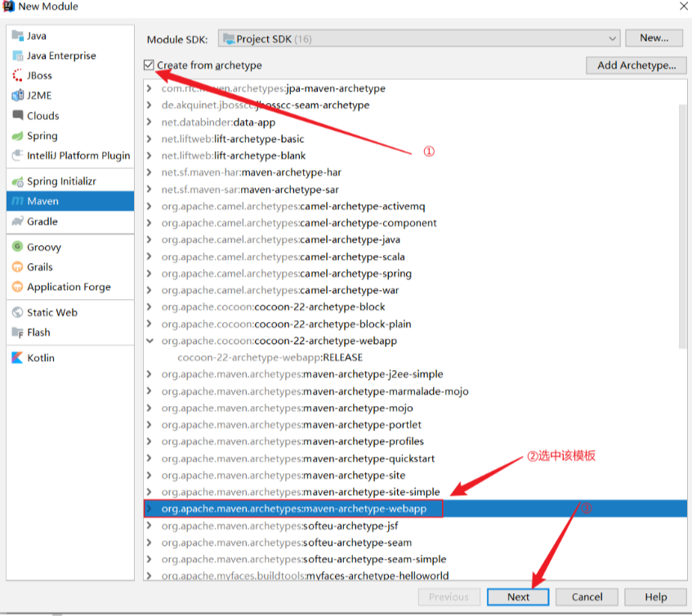Screen dimensions: 692x616
Task: Select maven-archetype-har archetype
Action: click(x=251, y=172)
